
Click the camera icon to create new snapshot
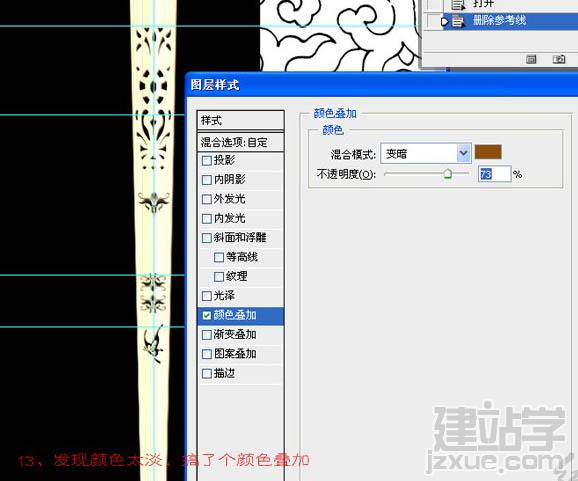tap(559, 59)
